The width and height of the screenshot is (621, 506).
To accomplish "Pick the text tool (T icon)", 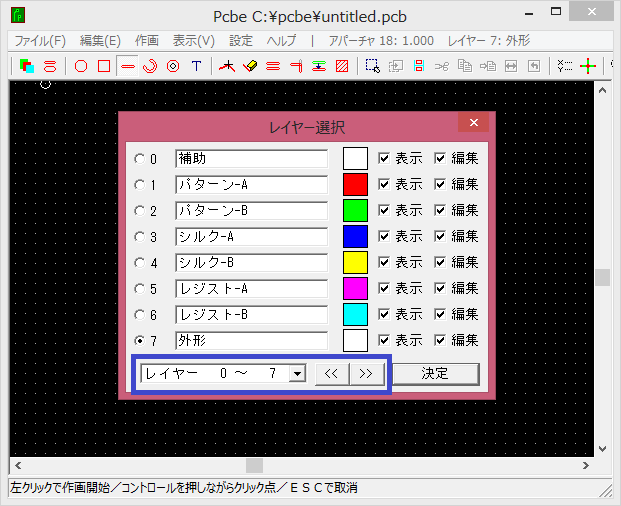I will tap(196, 67).
